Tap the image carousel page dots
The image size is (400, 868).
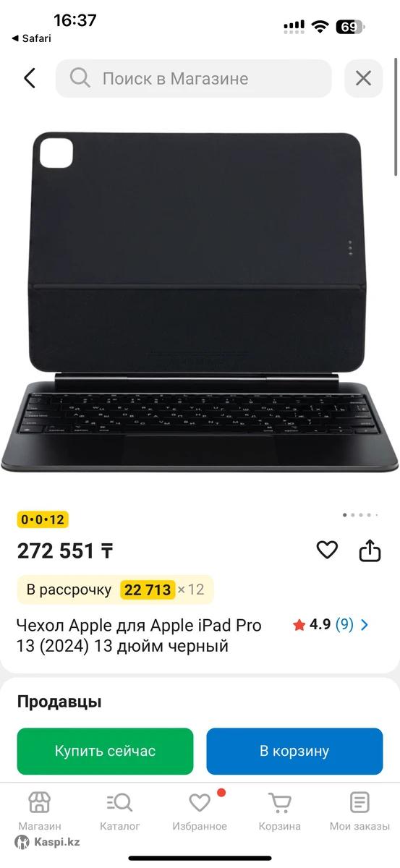[360, 515]
